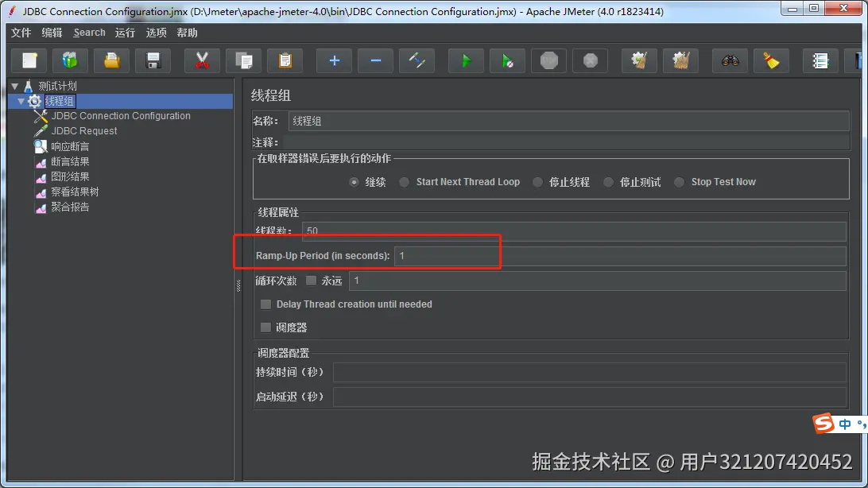Click the Ramp-Up Period input field
This screenshot has height=488, width=868.
tap(620, 256)
